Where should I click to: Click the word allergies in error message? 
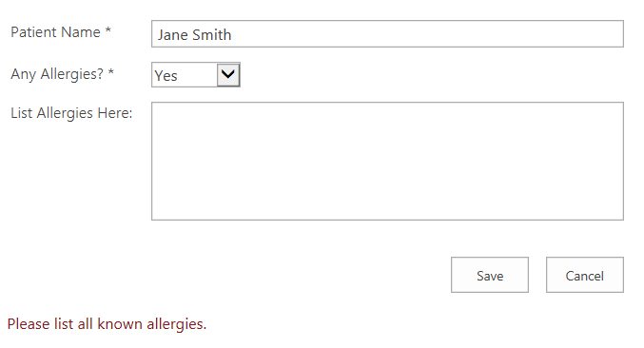(x=175, y=324)
